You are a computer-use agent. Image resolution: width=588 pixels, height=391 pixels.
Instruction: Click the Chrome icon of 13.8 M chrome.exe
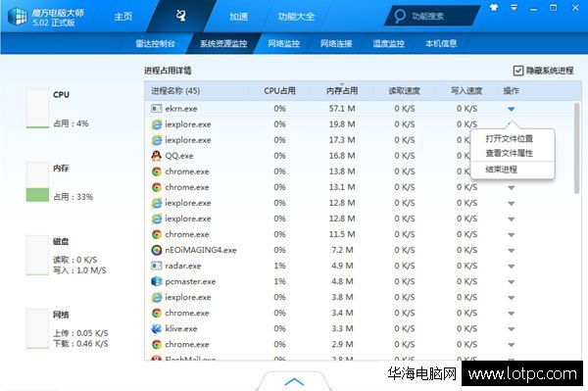157,171
